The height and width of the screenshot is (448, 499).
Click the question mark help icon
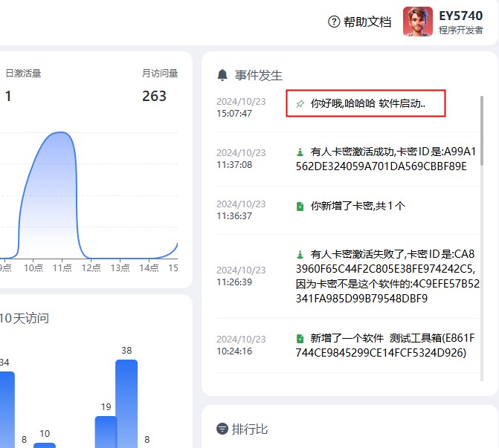point(334,22)
